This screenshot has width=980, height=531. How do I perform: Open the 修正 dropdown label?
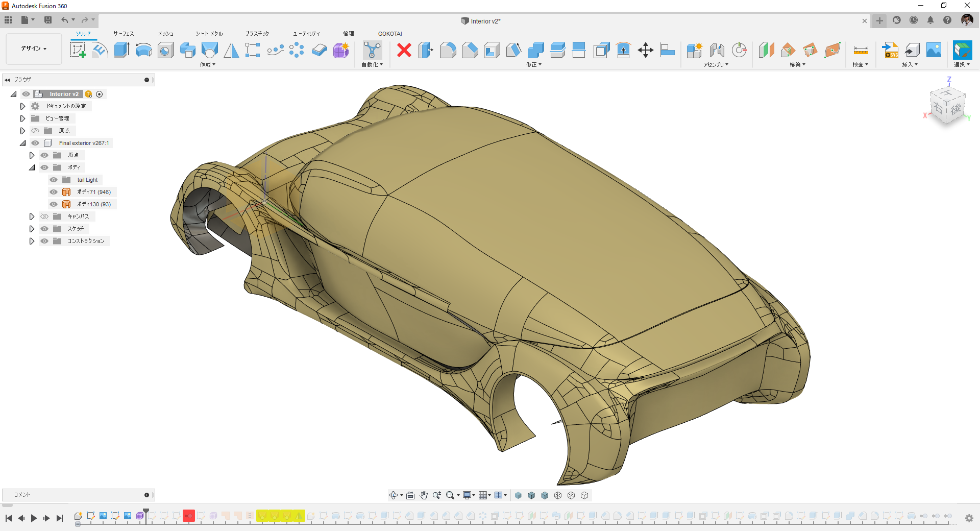[533, 65]
